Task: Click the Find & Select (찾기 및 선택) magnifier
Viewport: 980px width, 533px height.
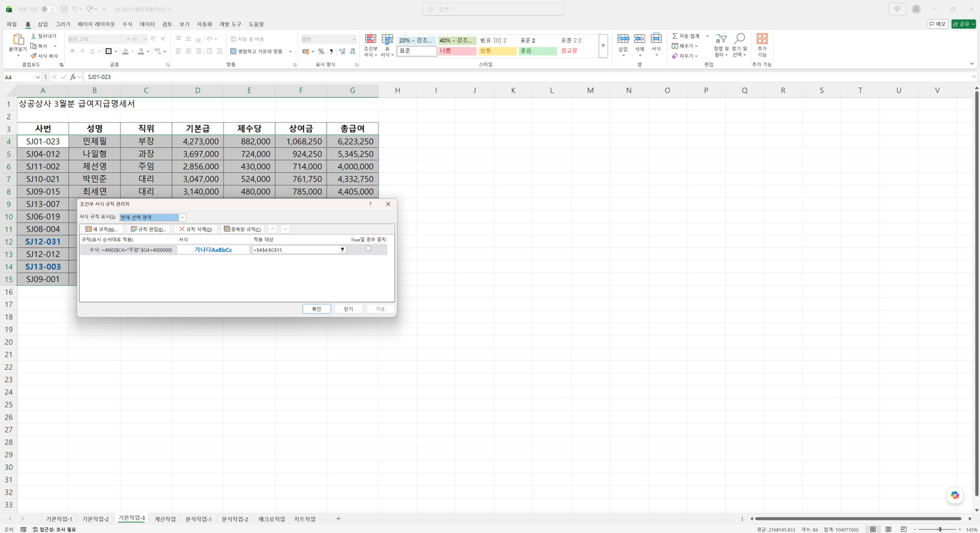Action: click(739, 39)
